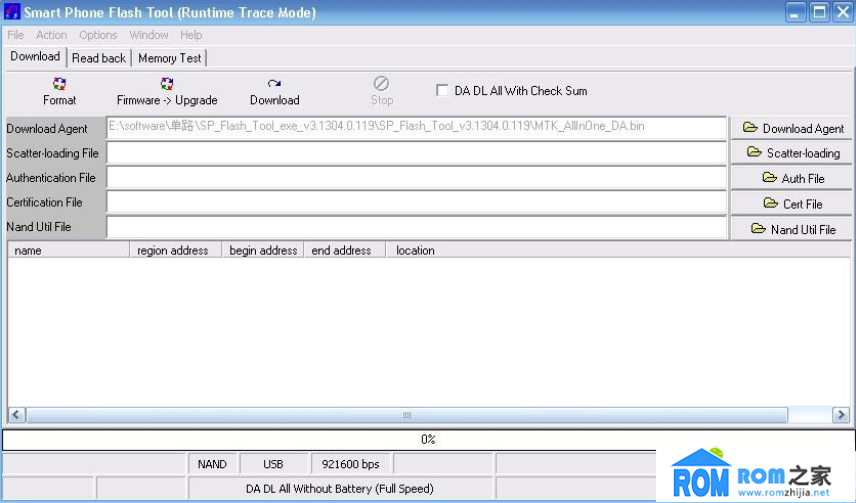Click the Stop icon in toolbar

point(381,84)
